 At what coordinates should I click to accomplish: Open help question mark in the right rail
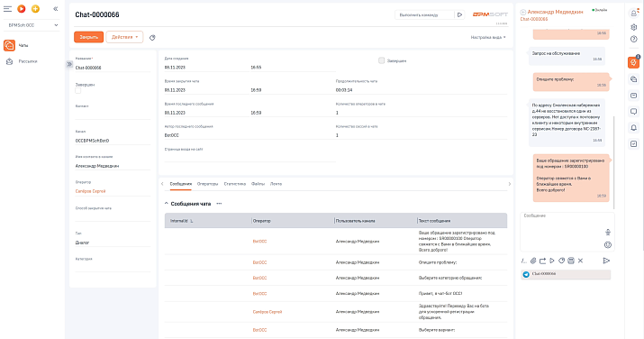click(x=634, y=39)
